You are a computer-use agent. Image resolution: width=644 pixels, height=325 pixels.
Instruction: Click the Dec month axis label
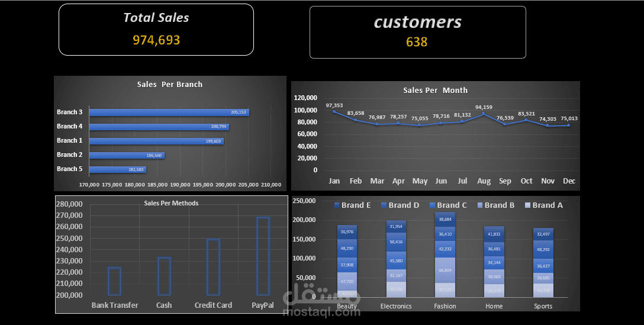click(569, 181)
